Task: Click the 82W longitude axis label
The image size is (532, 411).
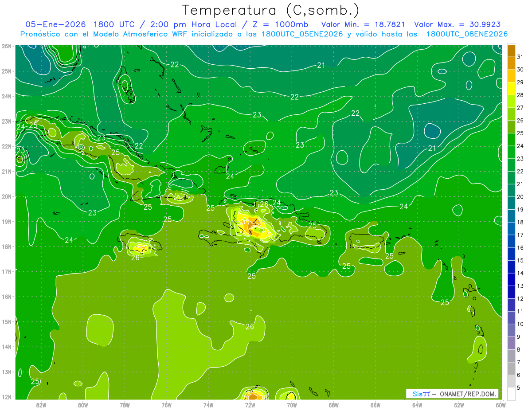Action: [41, 405]
